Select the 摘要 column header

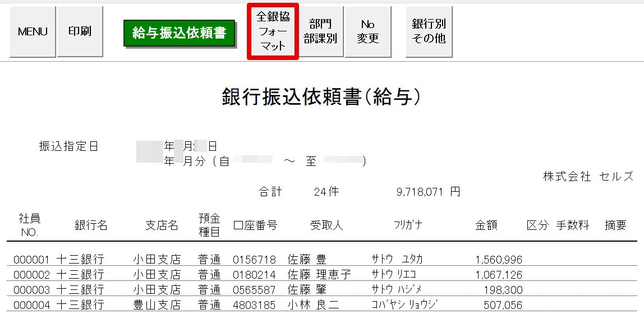coord(615,225)
